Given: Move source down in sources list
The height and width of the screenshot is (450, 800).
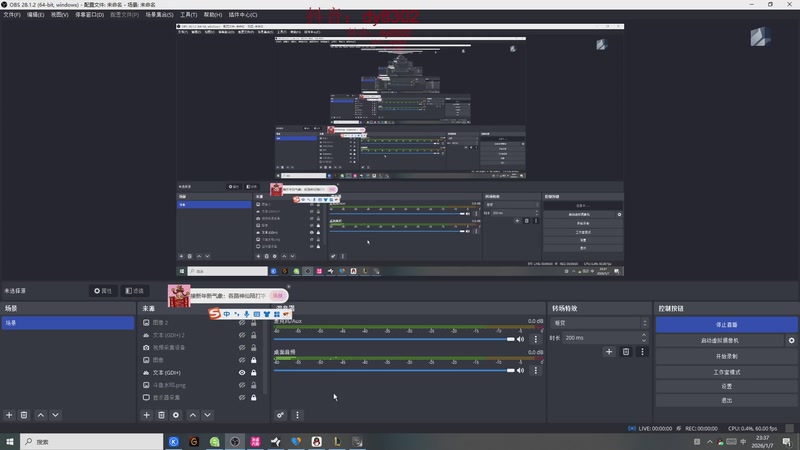Looking at the screenshot, I should [x=208, y=415].
